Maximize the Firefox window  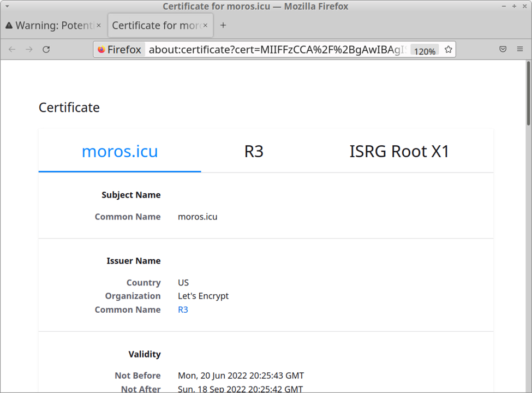514,7
